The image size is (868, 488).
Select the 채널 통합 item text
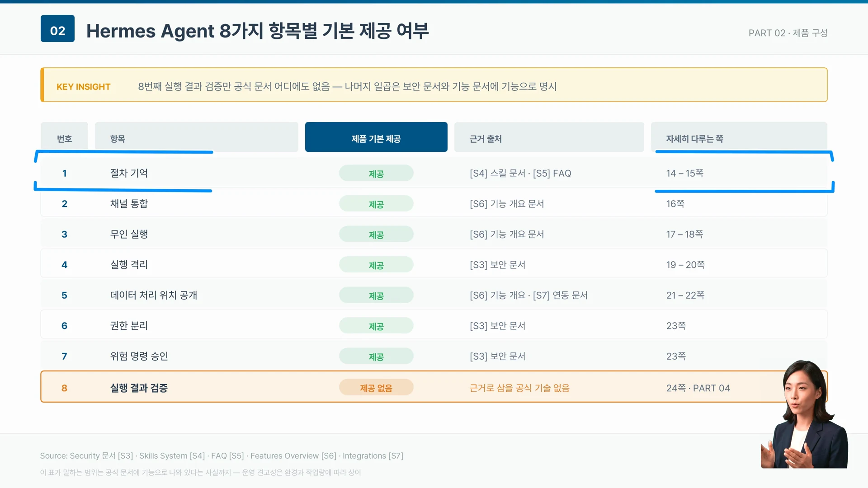(x=129, y=204)
